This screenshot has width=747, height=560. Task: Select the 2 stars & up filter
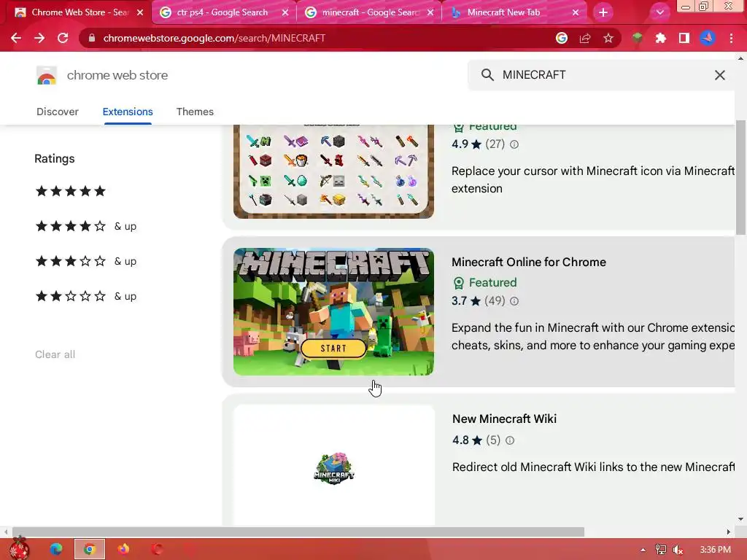(86, 296)
